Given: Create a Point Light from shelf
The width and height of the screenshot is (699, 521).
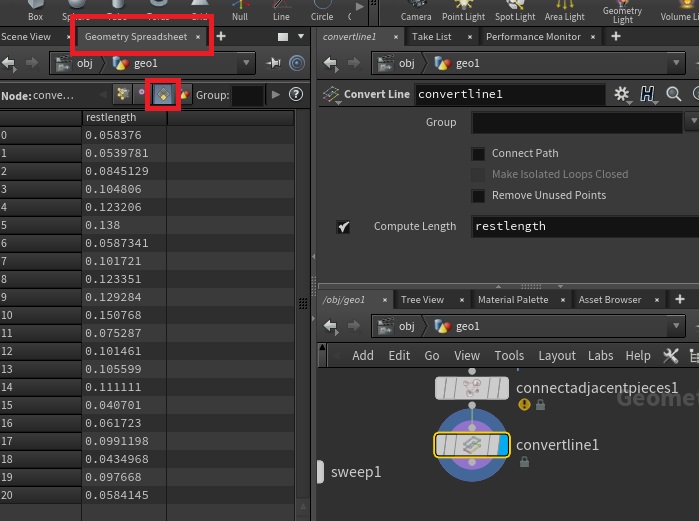Looking at the screenshot, I should coord(463,11).
